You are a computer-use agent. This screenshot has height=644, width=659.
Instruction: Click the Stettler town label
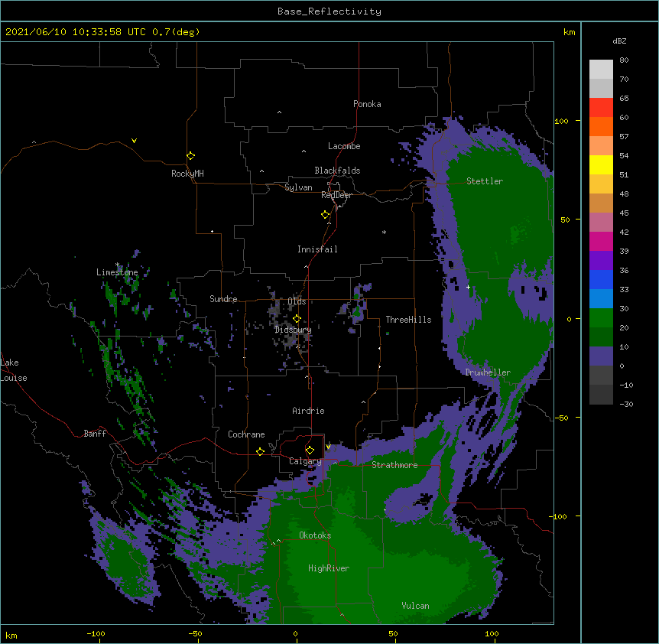pyautogui.click(x=485, y=181)
